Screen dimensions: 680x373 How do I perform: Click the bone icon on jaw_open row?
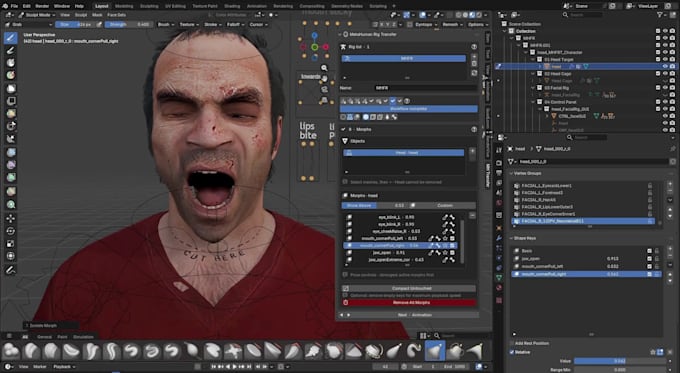pyautogui.click(x=438, y=252)
